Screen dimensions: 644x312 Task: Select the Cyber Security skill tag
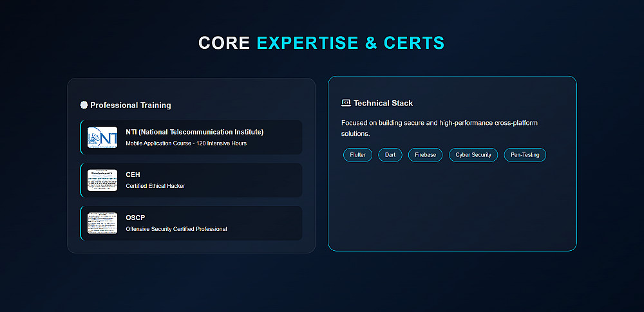click(x=473, y=155)
